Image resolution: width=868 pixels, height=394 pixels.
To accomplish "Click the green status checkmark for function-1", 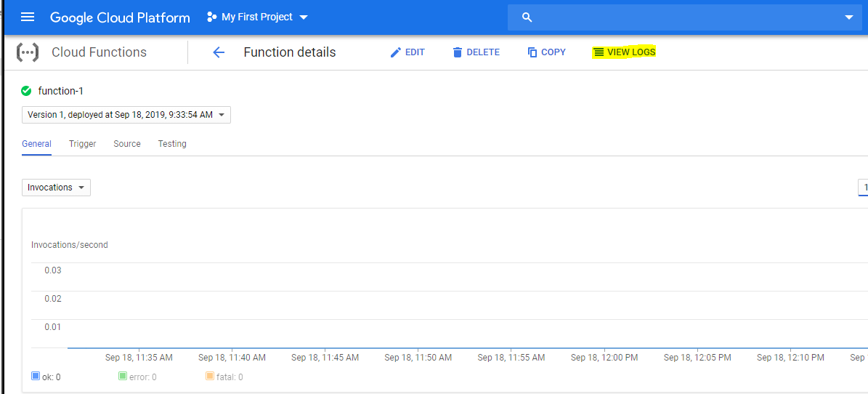I will tap(26, 91).
